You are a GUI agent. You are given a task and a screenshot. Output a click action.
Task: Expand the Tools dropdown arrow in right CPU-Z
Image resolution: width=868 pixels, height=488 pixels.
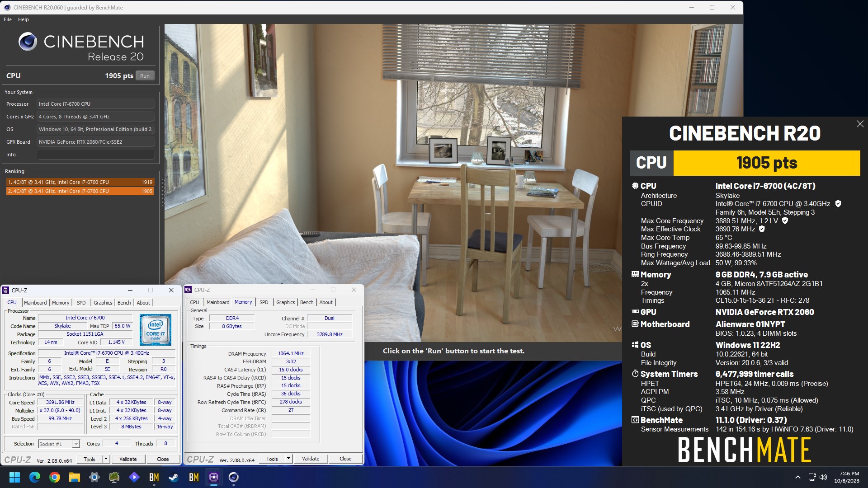288,459
